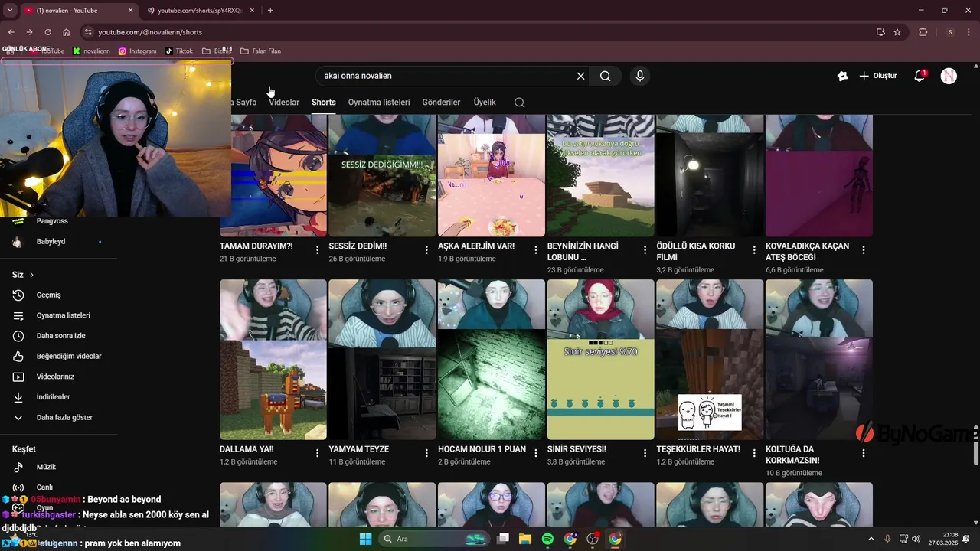Play the AŞKA ALERJİM VAR! short thumbnail
This screenshot has height=551, width=980.
click(x=492, y=176)
